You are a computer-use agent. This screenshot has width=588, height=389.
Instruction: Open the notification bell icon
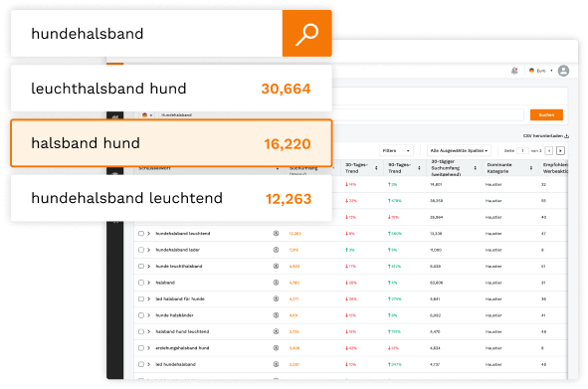514,71
